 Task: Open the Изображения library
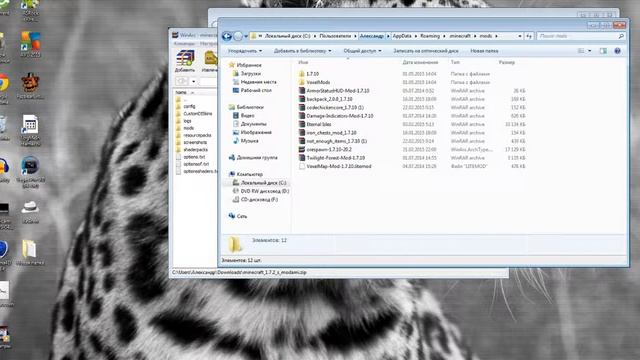[x=256, y=133]
